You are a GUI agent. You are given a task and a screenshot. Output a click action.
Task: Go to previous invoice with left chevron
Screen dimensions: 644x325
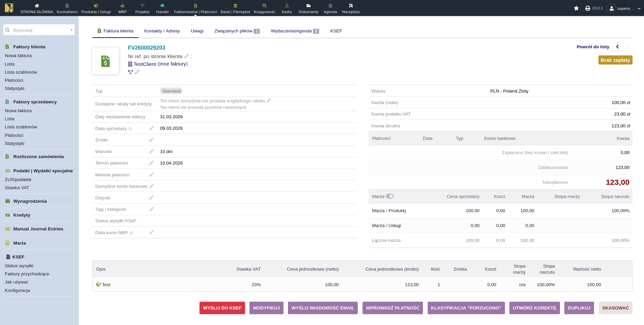pos(617,47)
